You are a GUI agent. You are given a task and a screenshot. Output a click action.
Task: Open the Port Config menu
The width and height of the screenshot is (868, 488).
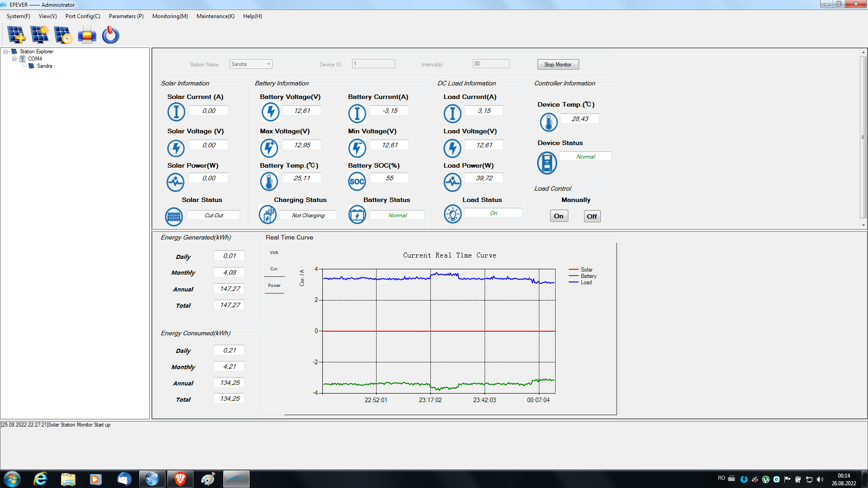tap(83, 16)
